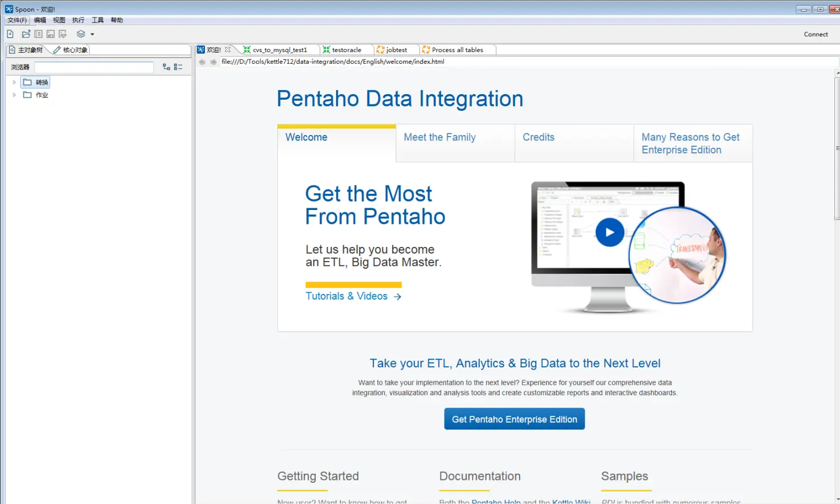This screenshot has height=504, width=840.
Task: Click the New file toolbar icon
Action: tap(10, 34)
